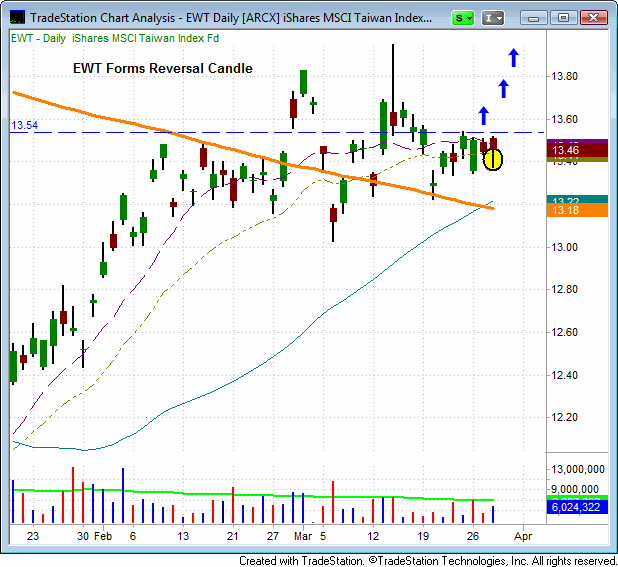
Task: Click the 13.60 price axis label
Action: pyautogui.click(x=565, y=119)
